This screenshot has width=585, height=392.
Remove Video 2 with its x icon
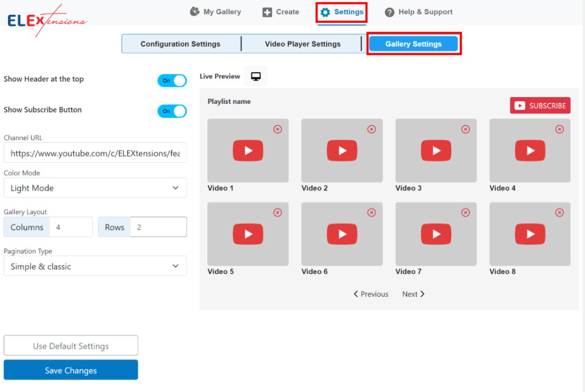point(371,129)
